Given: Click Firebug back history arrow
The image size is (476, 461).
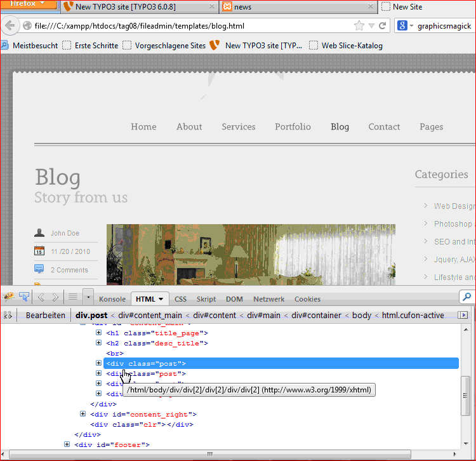Looking at the screenshot, I should 41,297.
